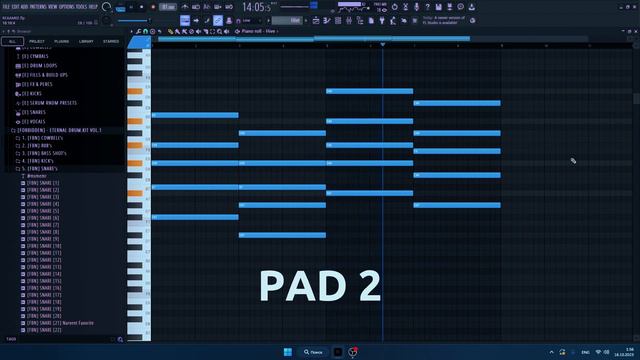Click the piano roll menu arrow left of wrench
The image size is (640, 360).
click(x=131, y=31)
